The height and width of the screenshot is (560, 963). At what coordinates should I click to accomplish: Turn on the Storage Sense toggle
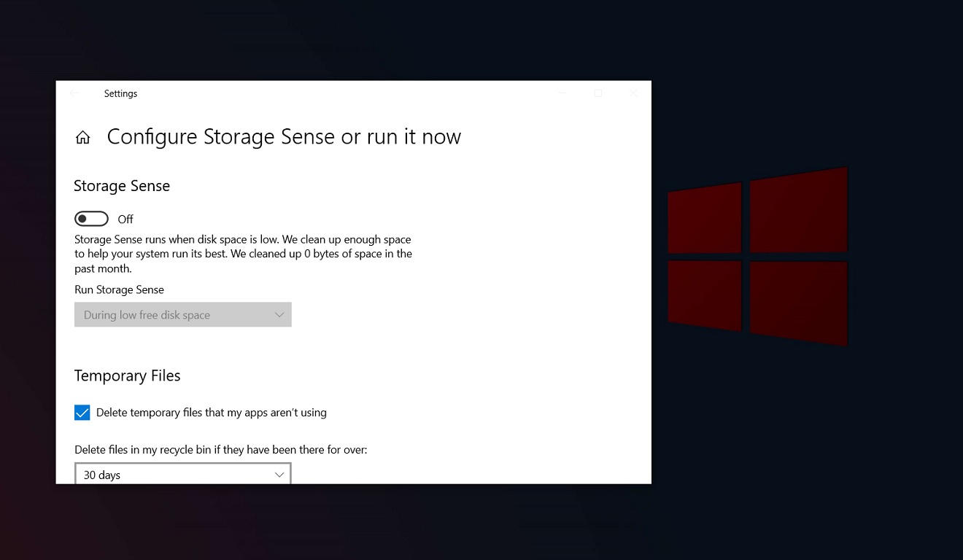point(91,219)
